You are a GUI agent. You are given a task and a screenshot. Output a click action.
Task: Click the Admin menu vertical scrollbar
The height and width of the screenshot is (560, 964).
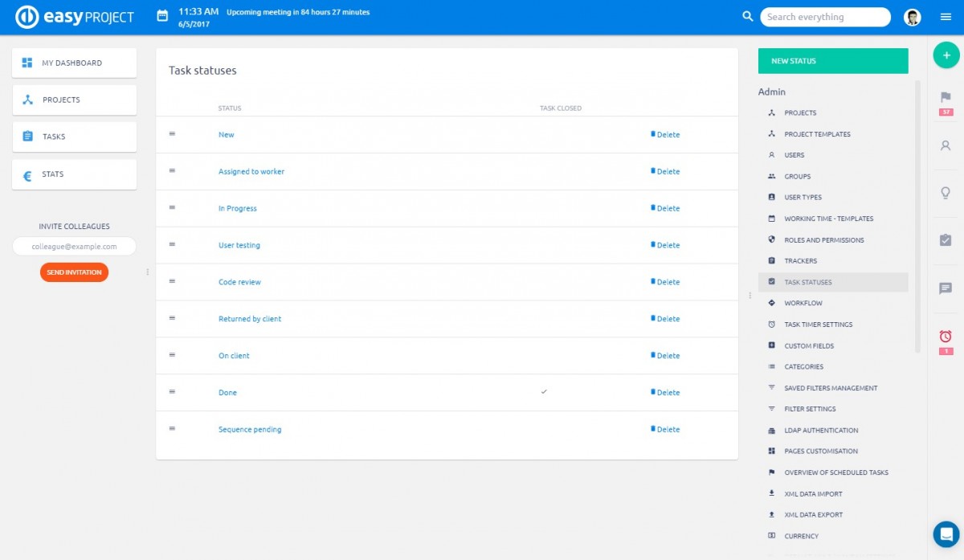tap(917, 217)
